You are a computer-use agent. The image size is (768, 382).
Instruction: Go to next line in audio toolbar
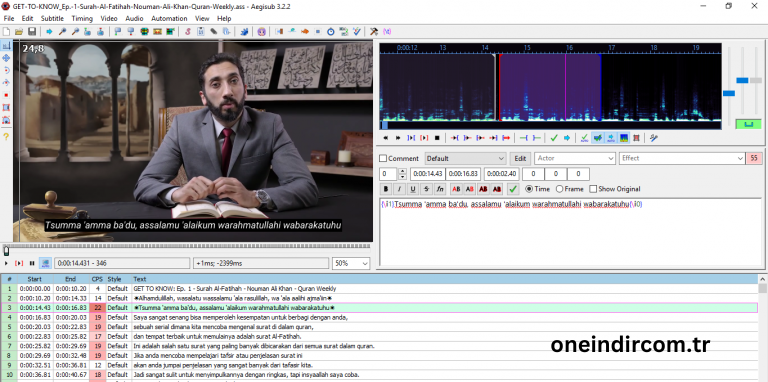(398, 138)
